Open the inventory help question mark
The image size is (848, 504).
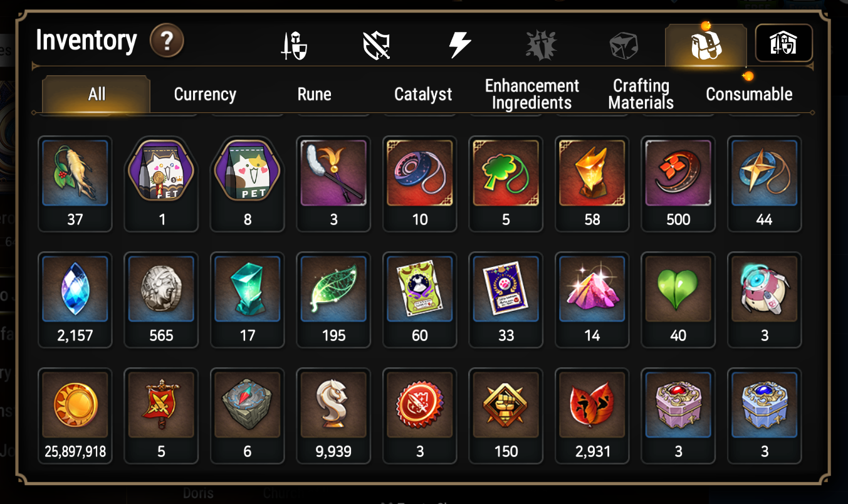tap(167, 41)
